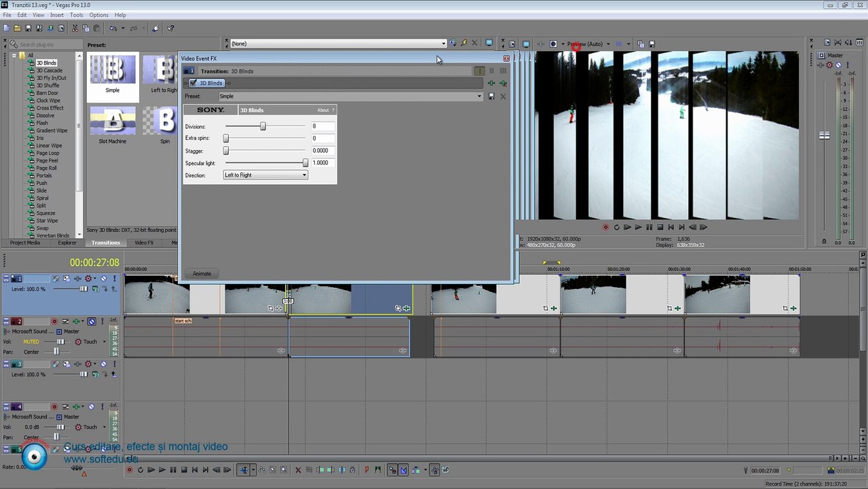The image size is (868, 489).
Task: Toggle Mute on video track 3
Action: tap(104, 364)
